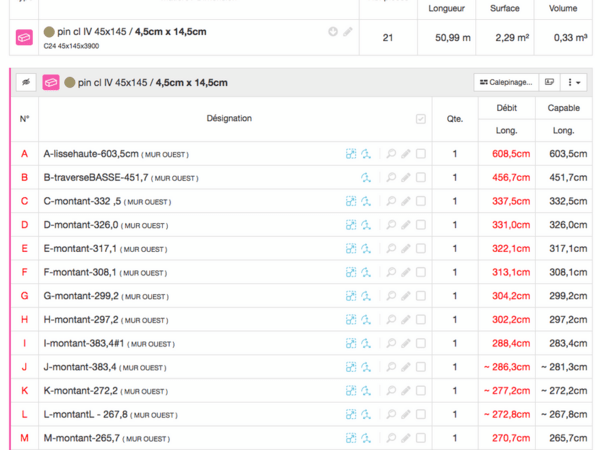The height and width of the screenshot is (450, 600).
Task: Click pencil icon for M-montant-265,7 row
Action: click(406, 438)
